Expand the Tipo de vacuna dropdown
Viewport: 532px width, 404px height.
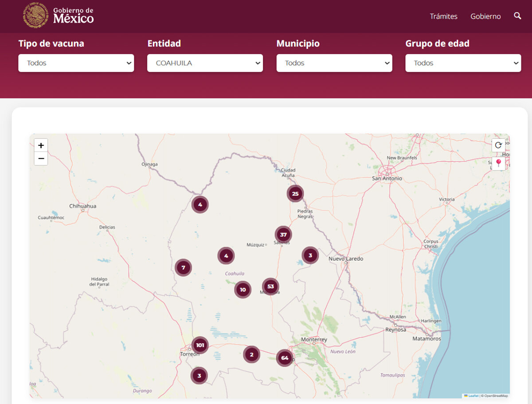click(x=76, y=63)
